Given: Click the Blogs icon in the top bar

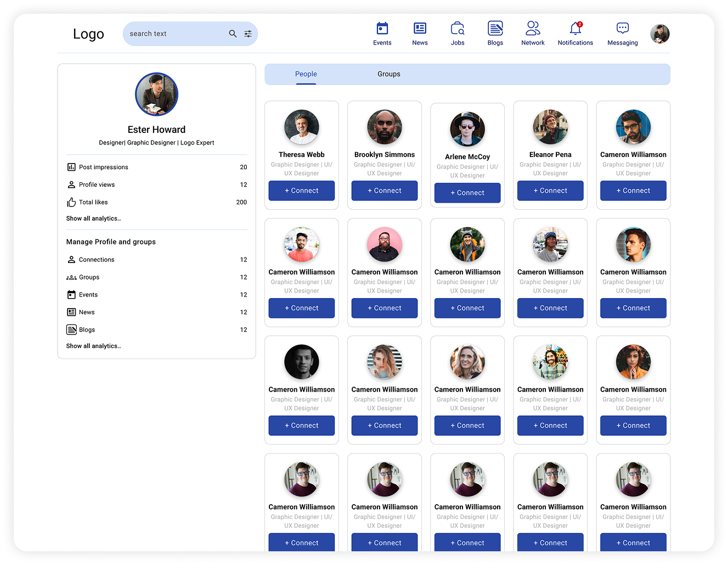Looking at the screenshot, I should [494, 27].
